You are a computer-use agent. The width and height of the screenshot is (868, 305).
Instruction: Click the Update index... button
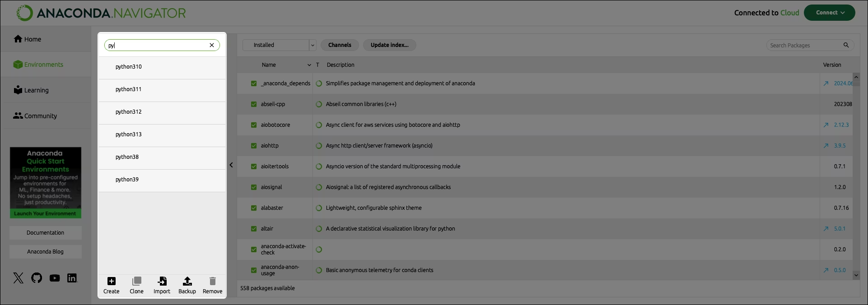point(389,45)
